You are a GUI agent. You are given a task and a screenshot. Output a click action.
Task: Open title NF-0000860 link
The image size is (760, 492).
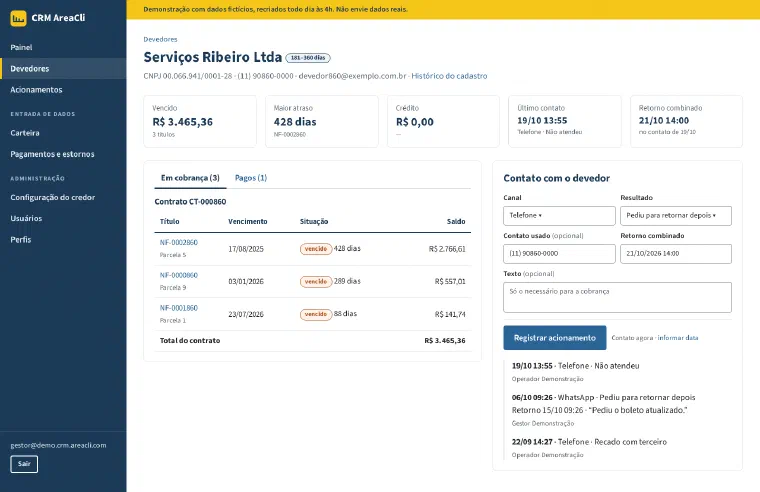coord(178,275)
